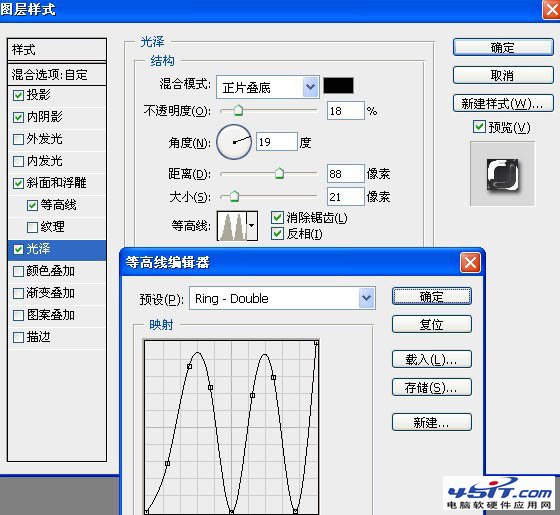Select the top-right curve control point

(316, 343)
